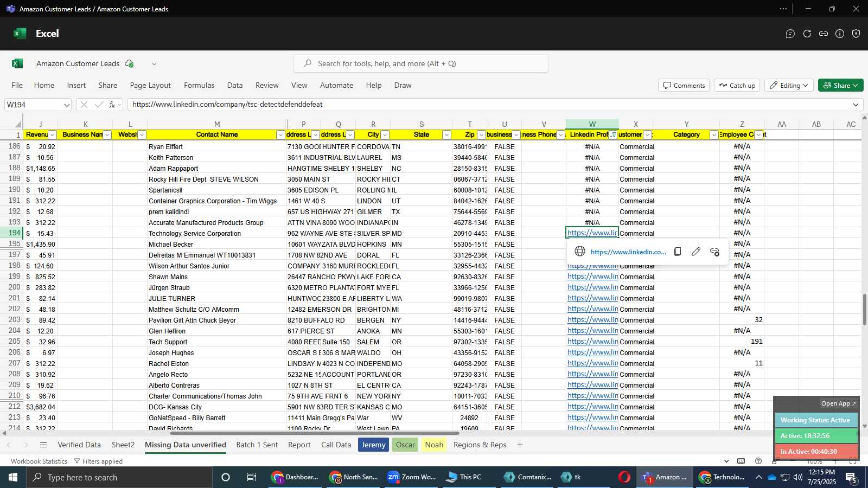Open the State column filter dropdown

pos(446,135)
